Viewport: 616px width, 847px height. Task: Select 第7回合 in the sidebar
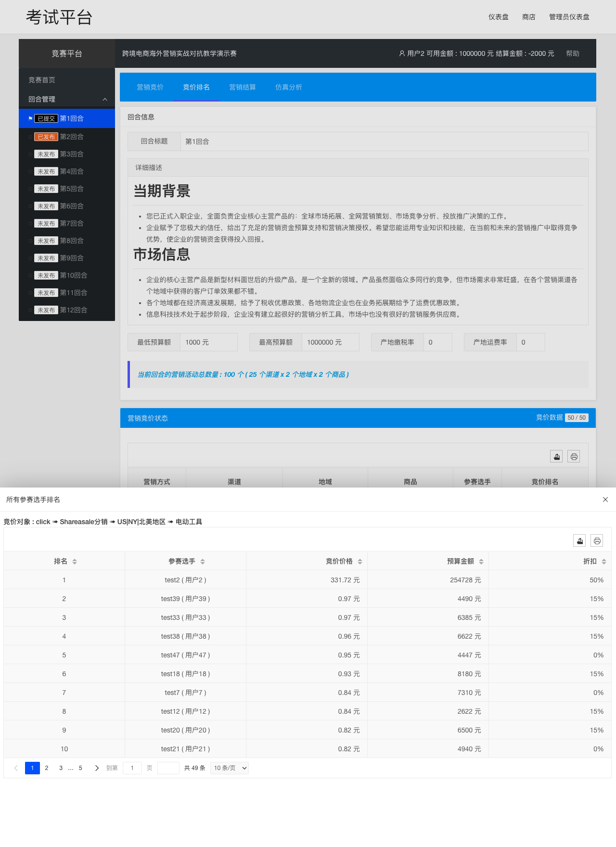click(x=67, y=223)
